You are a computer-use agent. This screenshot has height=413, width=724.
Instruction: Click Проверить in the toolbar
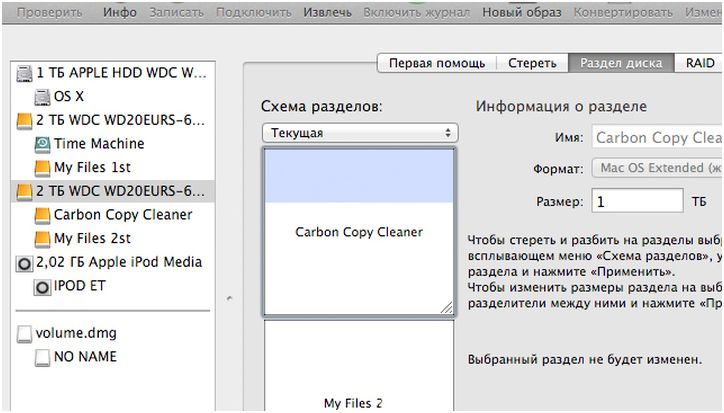point(49,12)
